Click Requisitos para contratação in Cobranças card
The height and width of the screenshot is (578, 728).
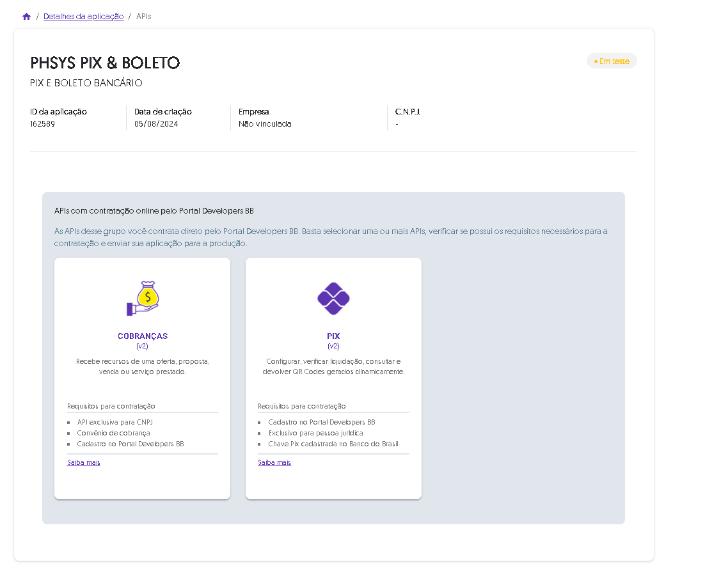(x=111, y=406)
